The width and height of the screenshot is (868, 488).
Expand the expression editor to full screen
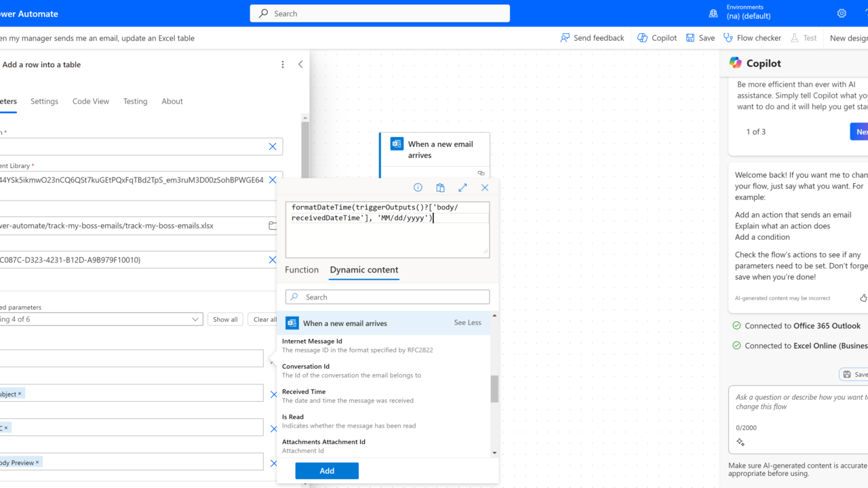[462, 188]
